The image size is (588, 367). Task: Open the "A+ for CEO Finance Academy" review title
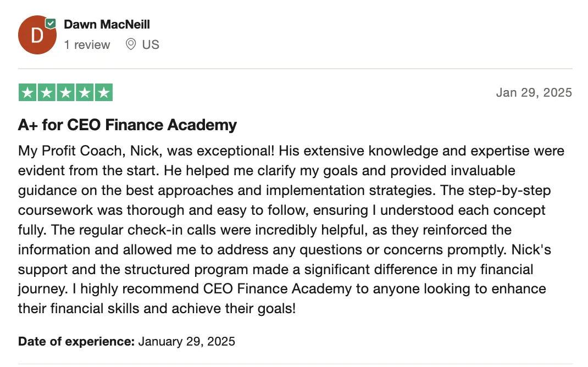tap(127, 125)
